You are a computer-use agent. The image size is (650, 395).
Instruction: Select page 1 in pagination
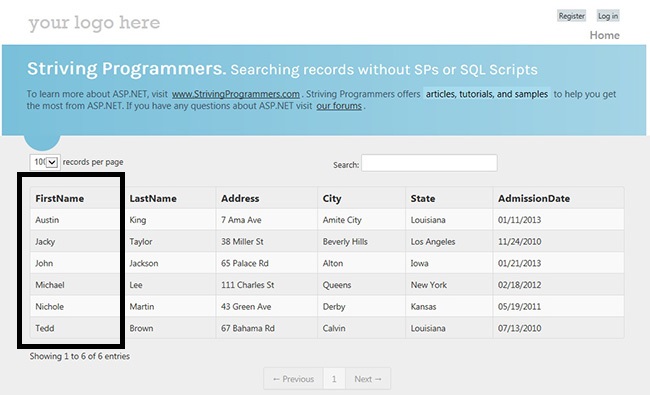pos(334,379)
